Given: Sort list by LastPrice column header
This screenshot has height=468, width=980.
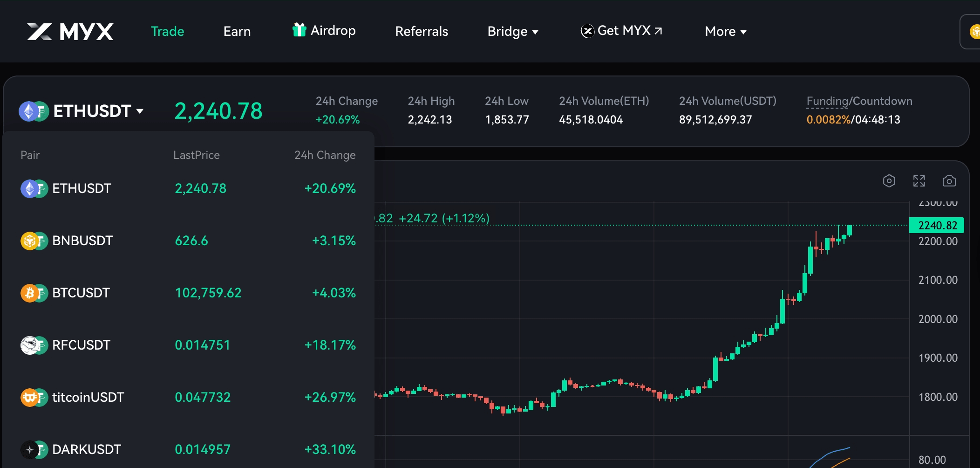Looking at the screenshot, I should [x=196, y=155].
